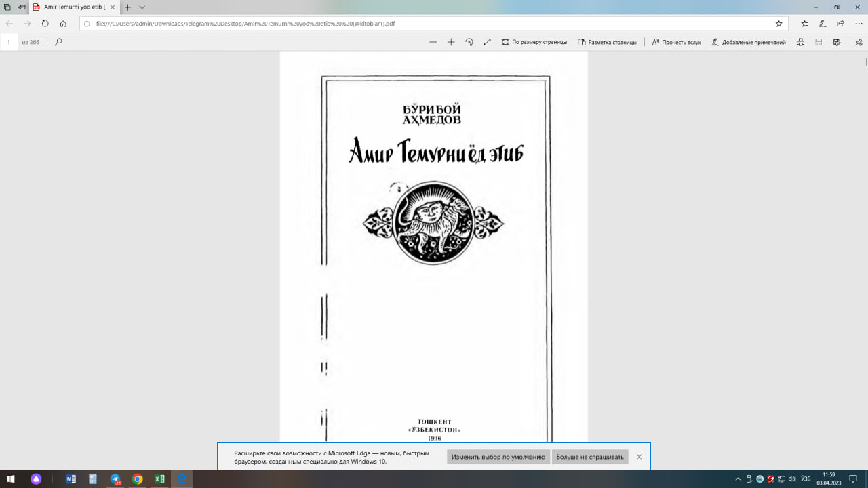
Task: Open the favorites hub icon
Action: coord(804,23)
